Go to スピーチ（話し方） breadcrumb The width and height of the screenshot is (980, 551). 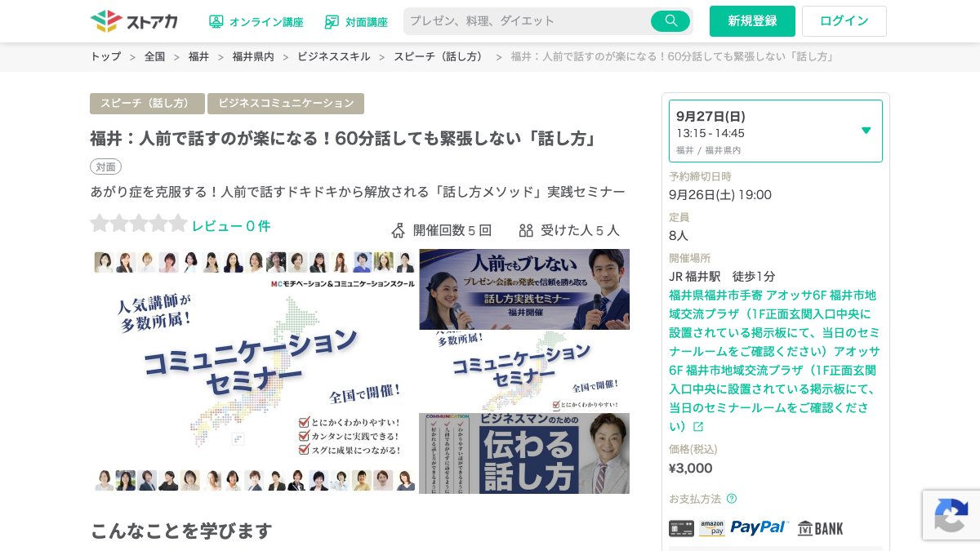click(440, 56)
